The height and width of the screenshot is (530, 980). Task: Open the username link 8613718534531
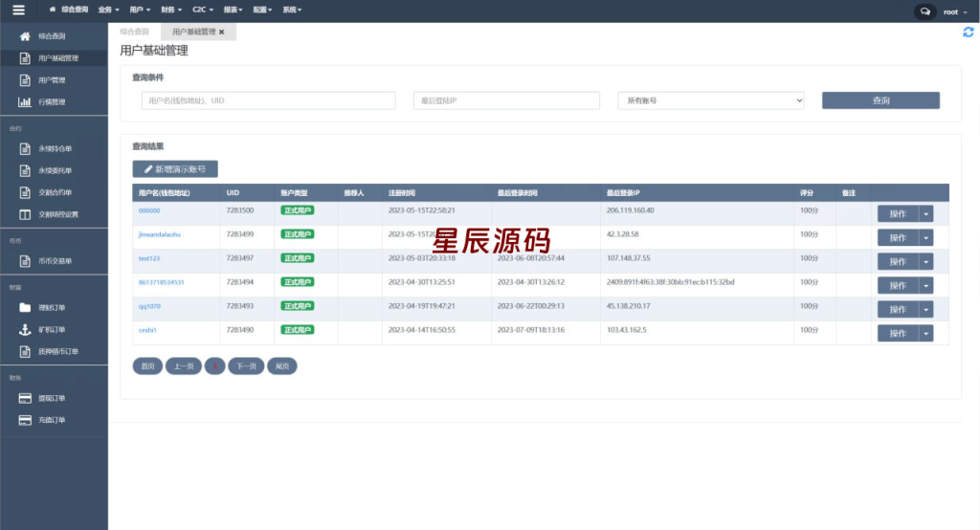click(x=161, y=282)
